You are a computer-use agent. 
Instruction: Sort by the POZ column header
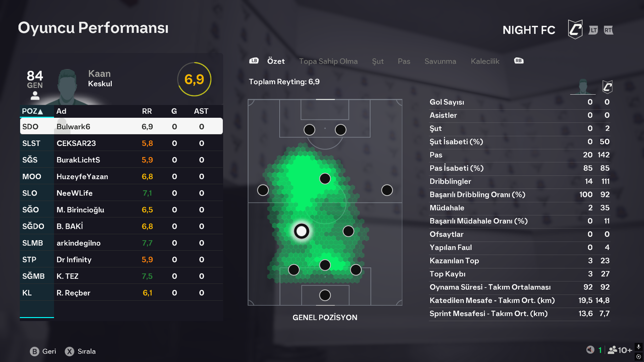tap(32, 111)
